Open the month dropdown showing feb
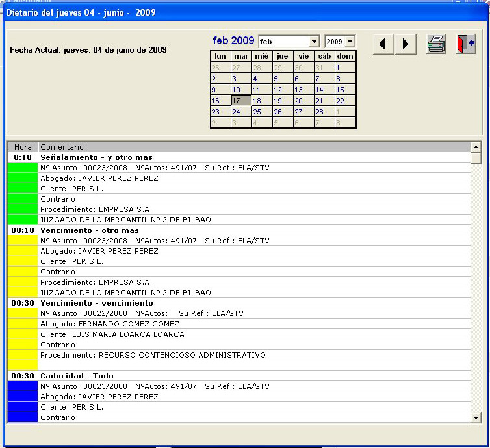Viewport: 490px width, 448px height. click(x=314, y=42)
